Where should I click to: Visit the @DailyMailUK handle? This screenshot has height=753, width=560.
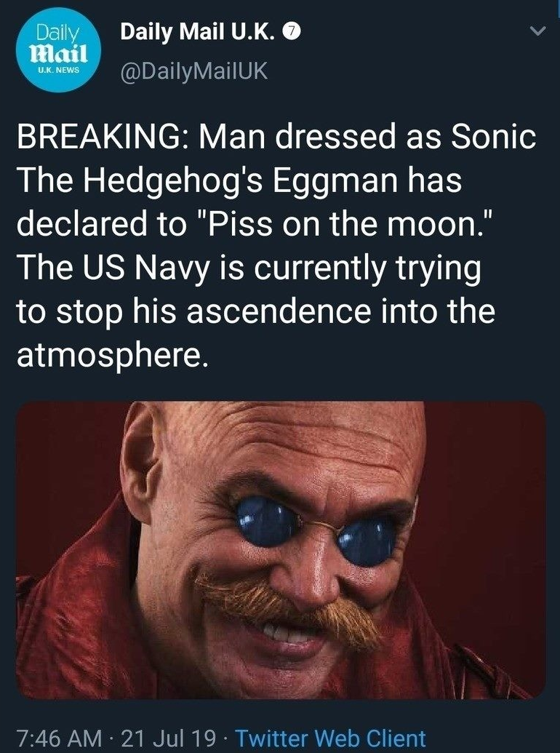click(193, 71)
